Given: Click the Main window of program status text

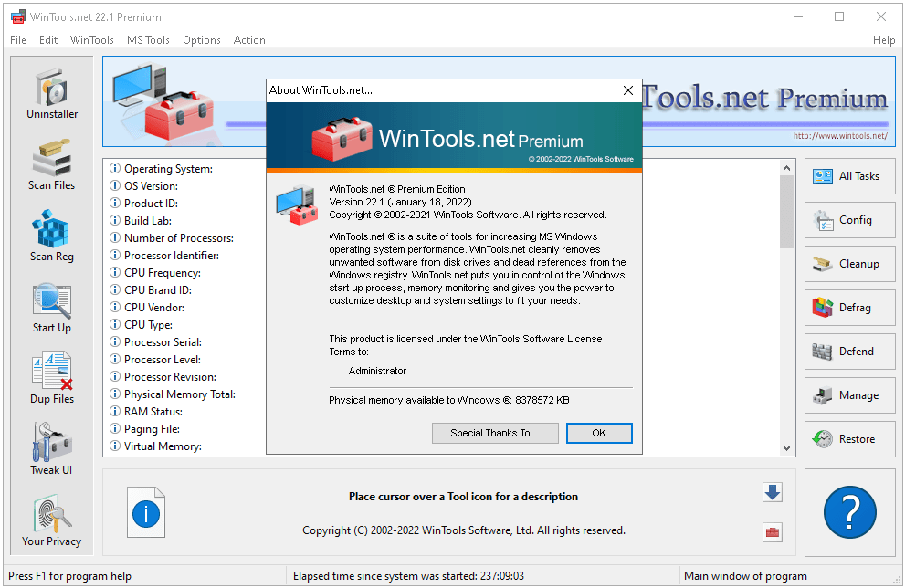Looking at the screenshot, I should click(745, 576).
